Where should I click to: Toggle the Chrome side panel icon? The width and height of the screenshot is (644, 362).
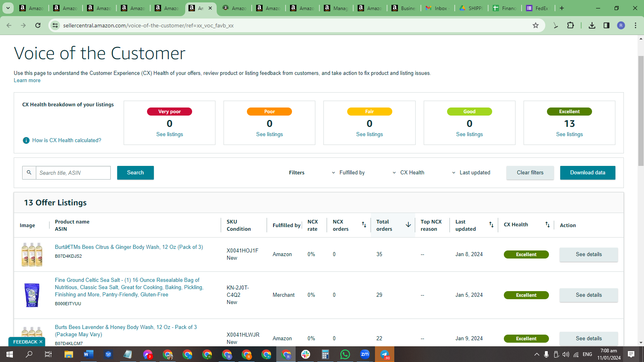607,25
